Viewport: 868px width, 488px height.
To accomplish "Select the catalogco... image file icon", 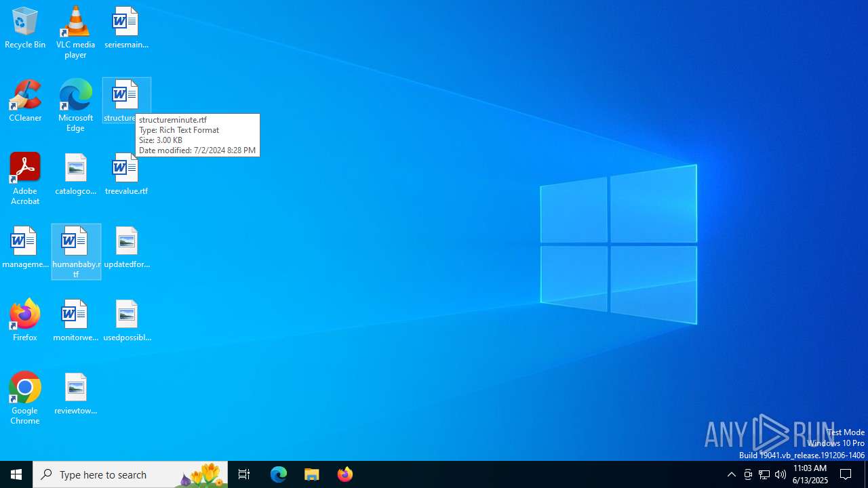I will coord(75,174).
